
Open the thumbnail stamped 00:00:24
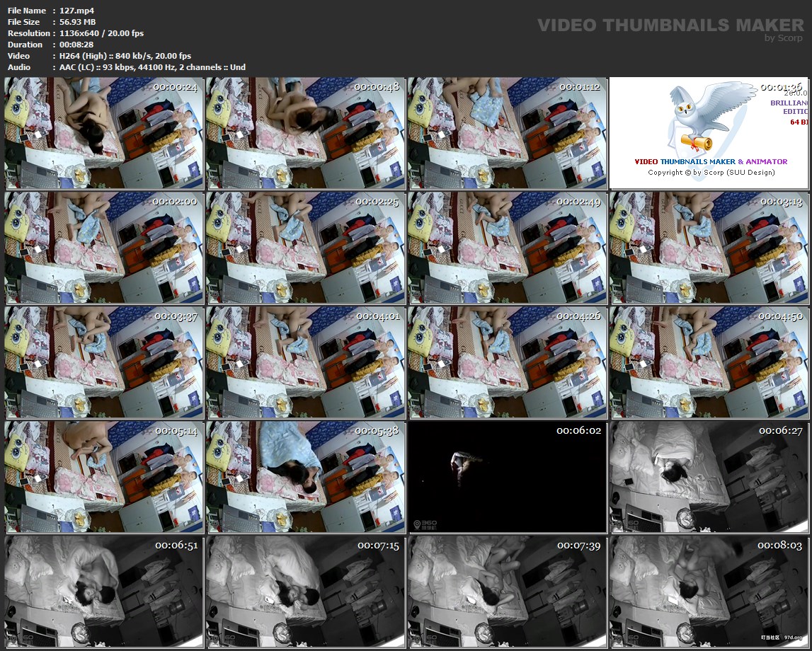(x=103, y=133)
